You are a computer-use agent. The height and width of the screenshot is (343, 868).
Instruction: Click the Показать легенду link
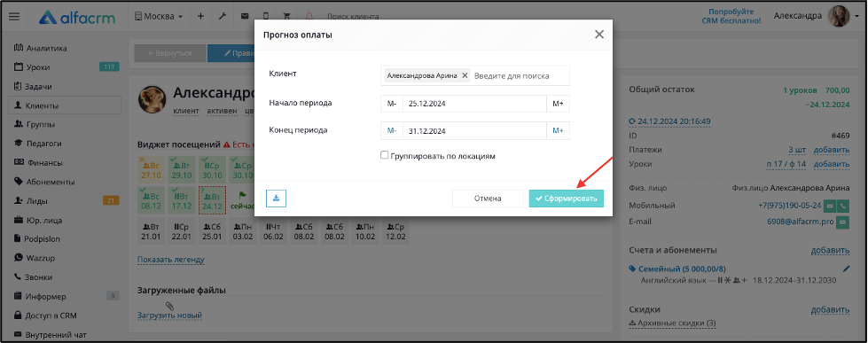(x=171, y=260)
